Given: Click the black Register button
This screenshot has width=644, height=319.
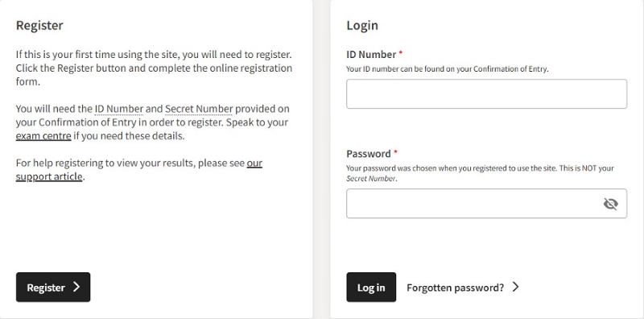Looking at the screenshot, I should click(53, 287).
